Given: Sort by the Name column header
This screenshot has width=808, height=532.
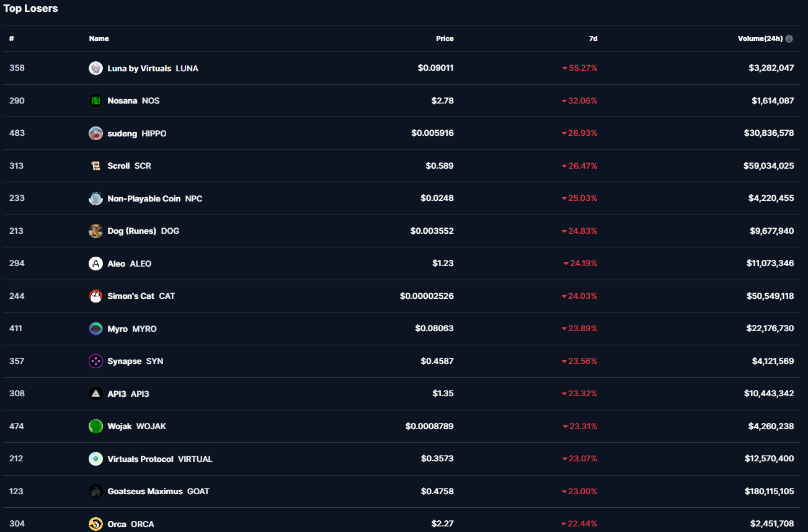Looking at the screenshot, I should pyautogui.click(x=99, y=38).
